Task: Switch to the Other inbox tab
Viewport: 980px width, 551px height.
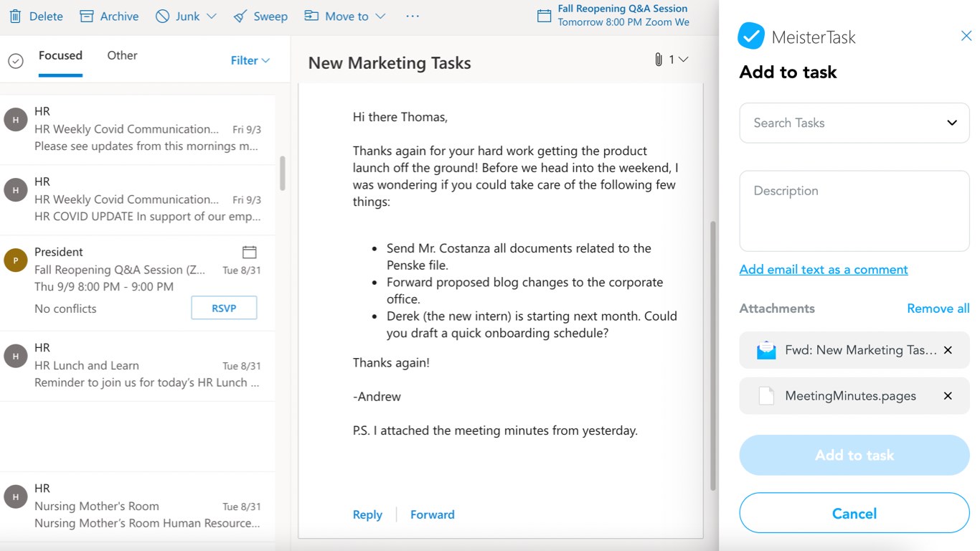Action: pyautogui.click(x=122, y=55)
